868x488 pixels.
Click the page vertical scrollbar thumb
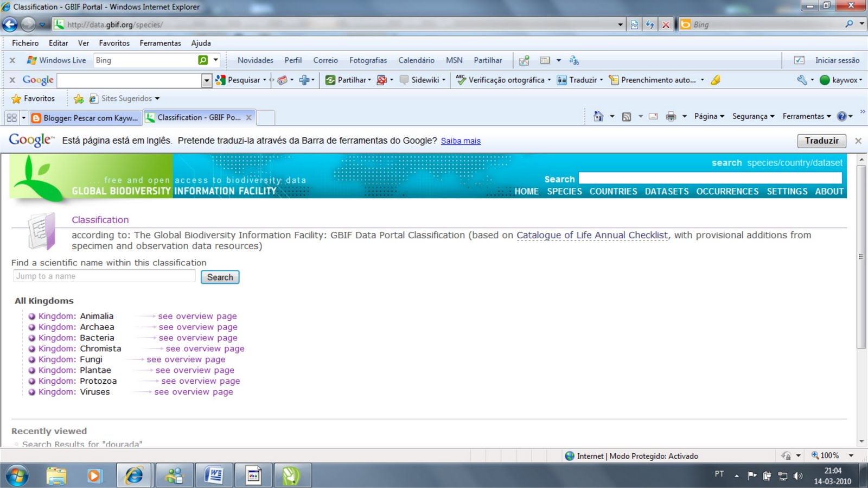tap(861, 257)
